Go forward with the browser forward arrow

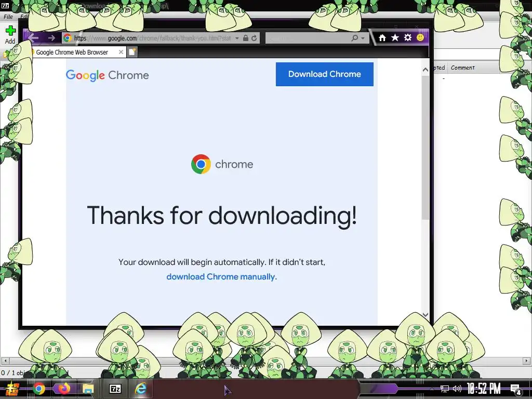(51, 38)
